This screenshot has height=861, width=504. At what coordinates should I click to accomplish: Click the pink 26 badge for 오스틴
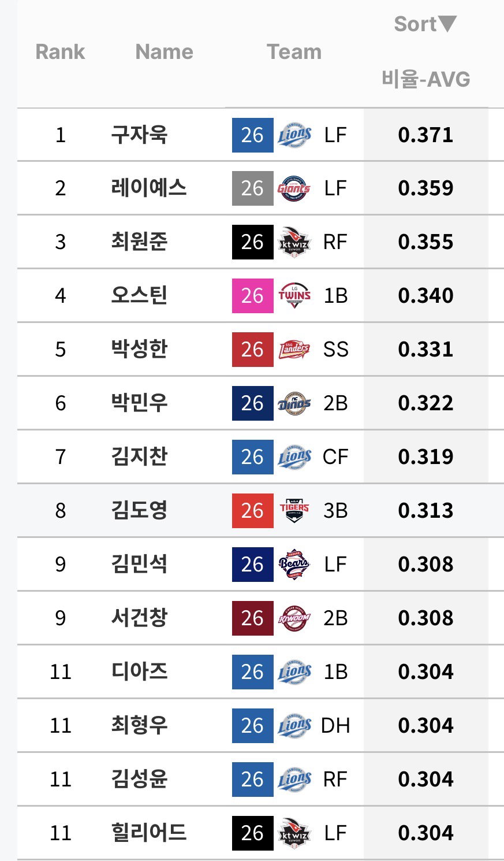tap(253, 296)
